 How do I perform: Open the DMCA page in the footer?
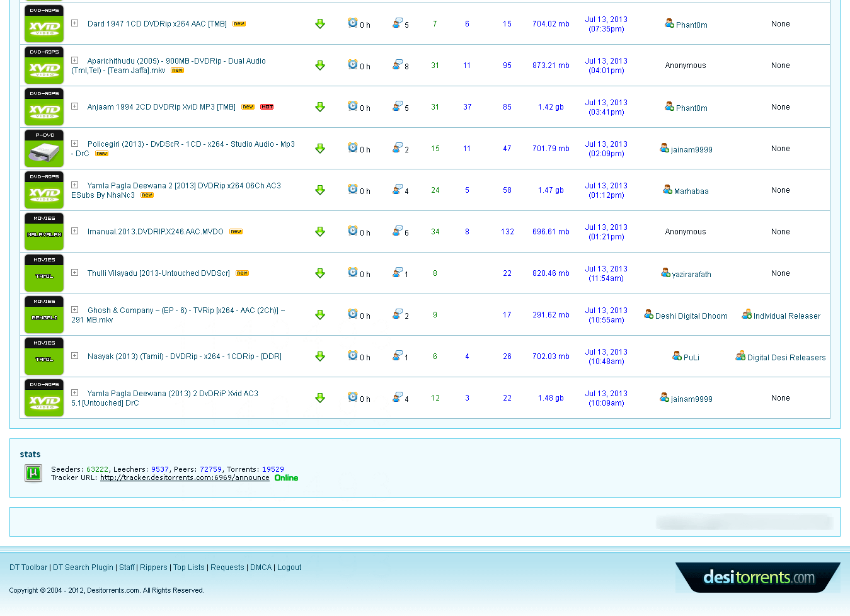click(261, 568)
